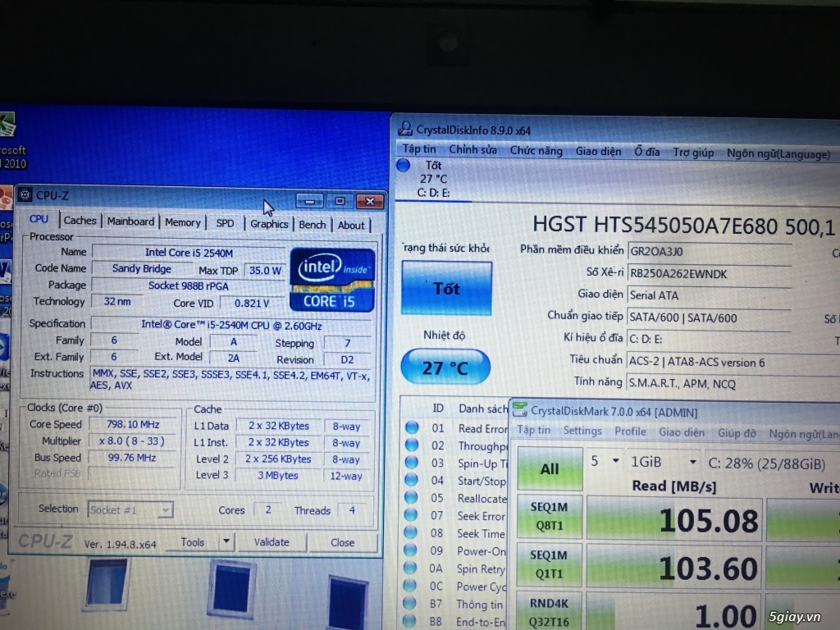Open the About tab in CPU-Z

351,226
